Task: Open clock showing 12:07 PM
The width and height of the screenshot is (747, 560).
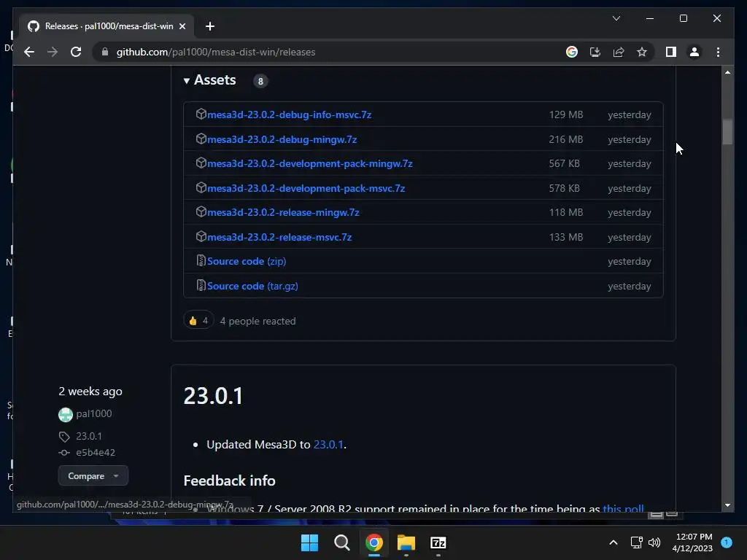Action: pos(692,542)
